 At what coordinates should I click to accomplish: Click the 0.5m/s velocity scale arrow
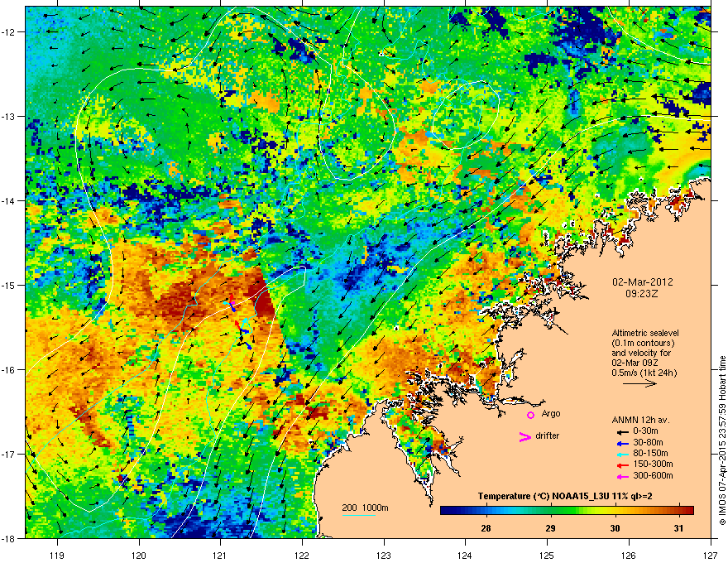[x=639, y=383]
